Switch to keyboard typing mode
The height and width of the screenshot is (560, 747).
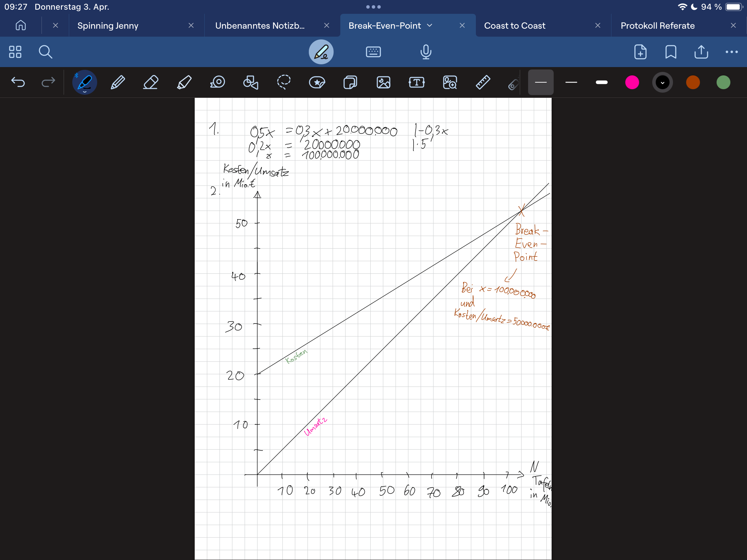click(x=373, y=52)
